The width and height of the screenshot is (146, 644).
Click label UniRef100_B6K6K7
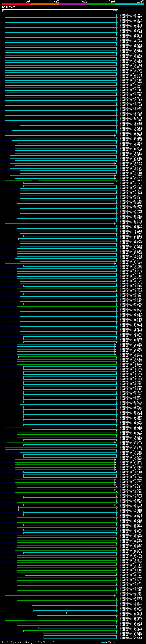(131, 361)
